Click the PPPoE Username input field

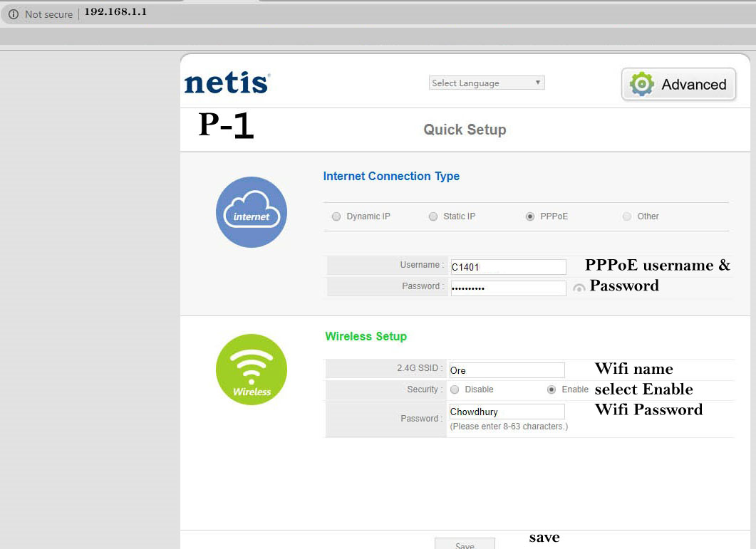pos(507,267)
